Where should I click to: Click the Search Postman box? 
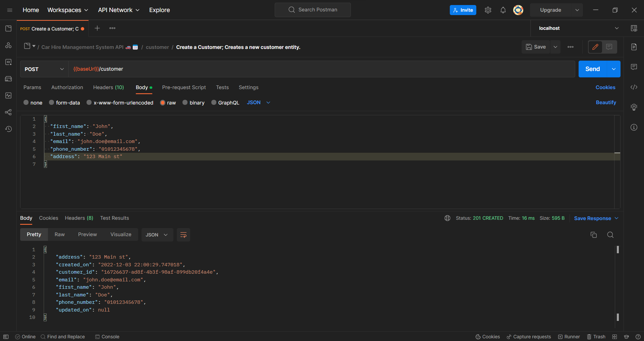(x=313, y=10)
